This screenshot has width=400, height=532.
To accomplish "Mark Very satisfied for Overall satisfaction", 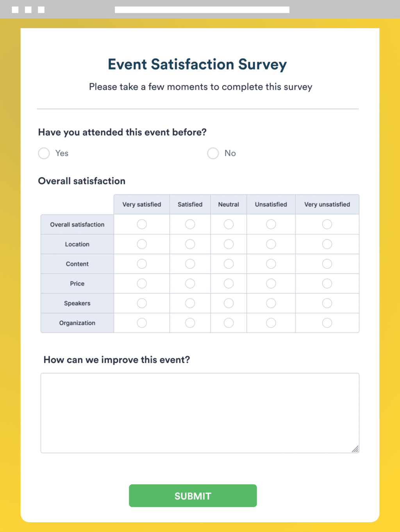I will 141,224.
